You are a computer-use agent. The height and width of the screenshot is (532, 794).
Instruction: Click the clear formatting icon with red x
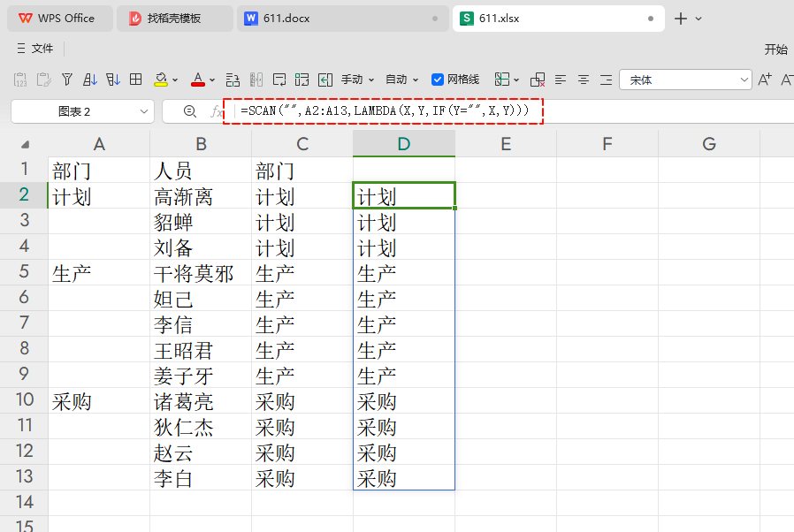coord(538,80)
